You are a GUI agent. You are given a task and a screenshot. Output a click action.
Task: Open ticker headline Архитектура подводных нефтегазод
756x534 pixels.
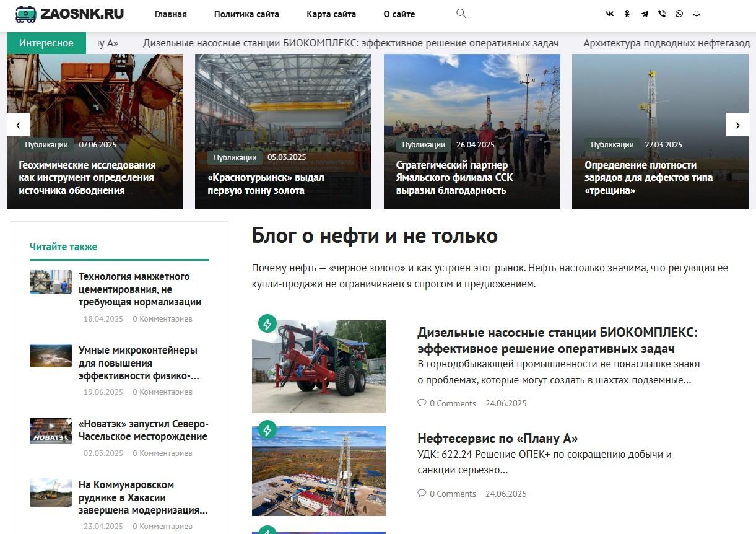(x=666, y=43)
